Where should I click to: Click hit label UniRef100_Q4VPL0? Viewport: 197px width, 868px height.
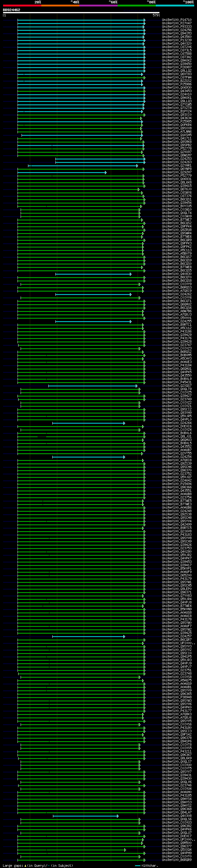point(176,420)
